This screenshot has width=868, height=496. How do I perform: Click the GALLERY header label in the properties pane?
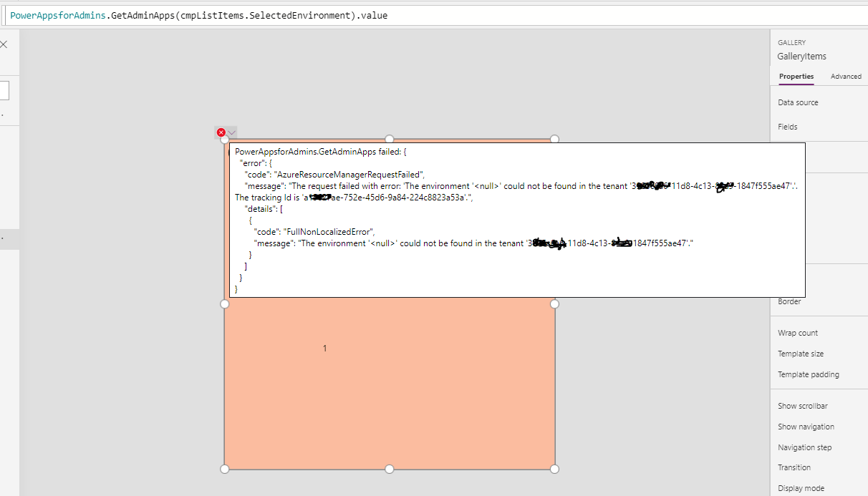(791, 43)
